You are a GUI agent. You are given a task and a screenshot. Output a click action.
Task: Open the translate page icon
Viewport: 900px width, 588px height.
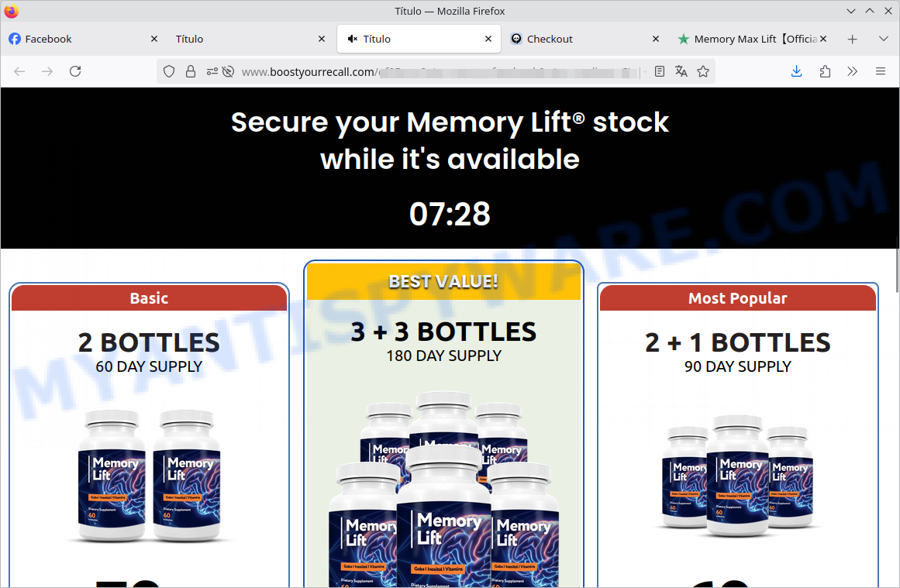(681, 71)
